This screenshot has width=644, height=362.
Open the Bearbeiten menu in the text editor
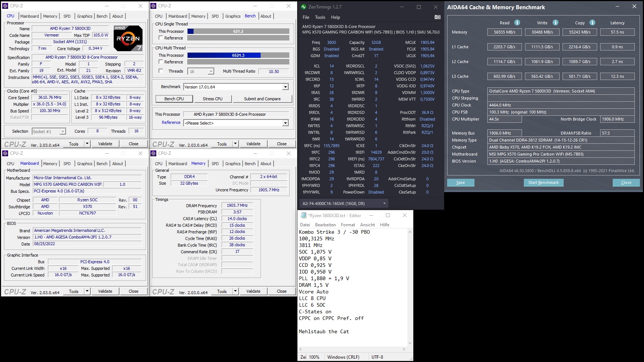pos(326,225)
